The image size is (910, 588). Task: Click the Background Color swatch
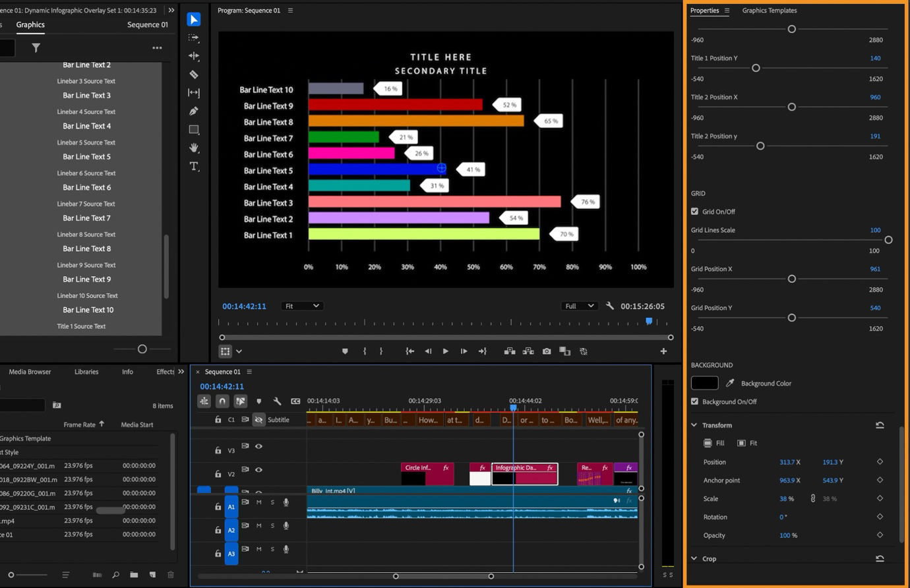tap(704, 382)
